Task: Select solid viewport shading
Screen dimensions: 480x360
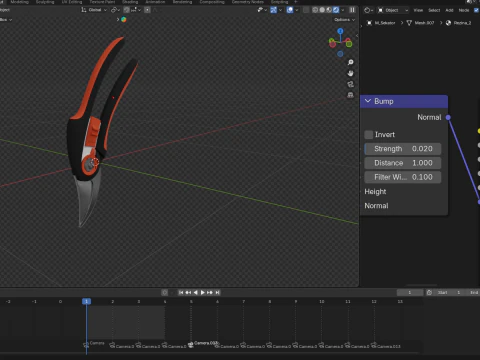Action: pos(322,10)
